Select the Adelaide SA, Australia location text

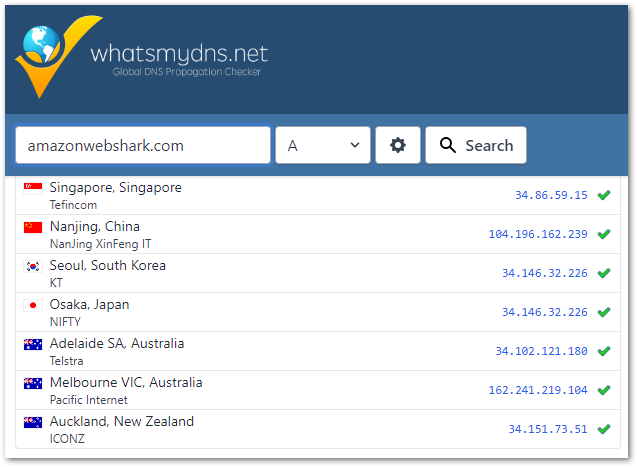tap(117, 344)
